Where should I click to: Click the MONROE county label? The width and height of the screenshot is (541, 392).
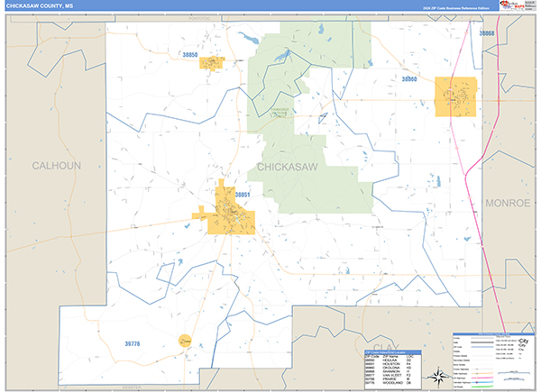pyautogui.click(x=508, y=203)
